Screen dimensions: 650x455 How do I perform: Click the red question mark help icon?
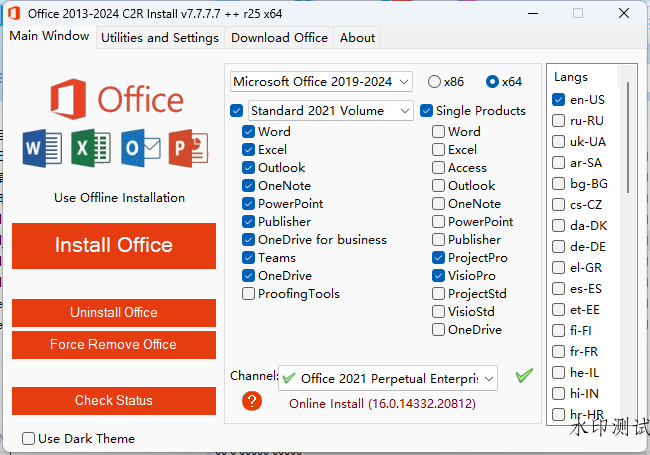[x=252, y=401]
